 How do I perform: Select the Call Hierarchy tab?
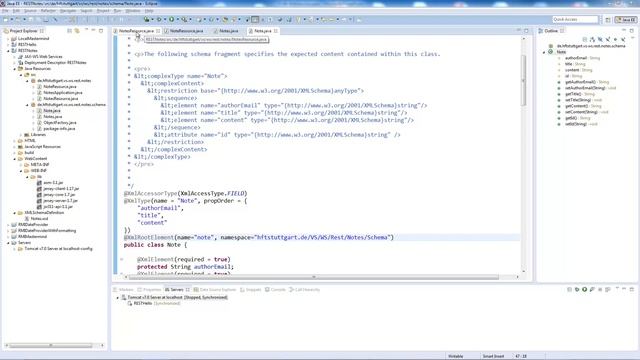coord(304,290)
